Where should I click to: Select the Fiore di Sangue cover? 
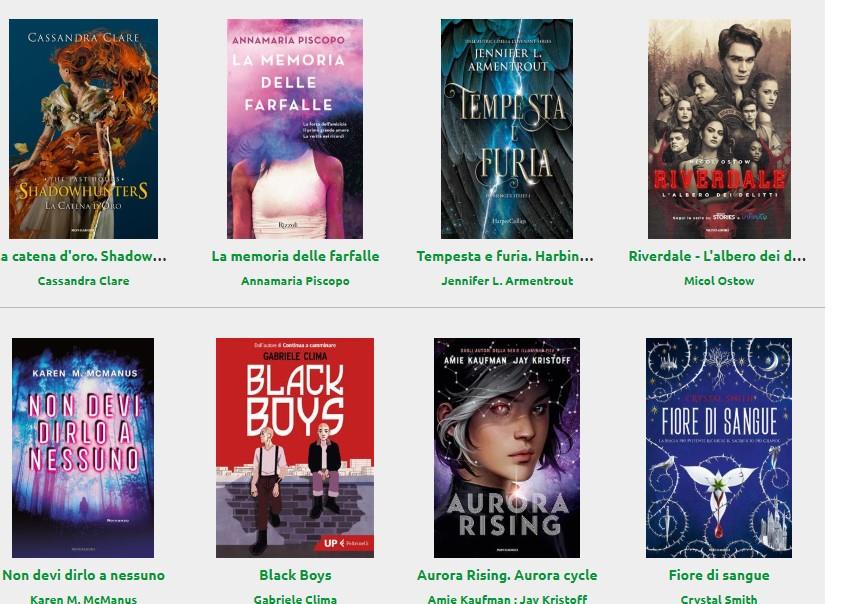pyautogui.click(x=719, y=448)
